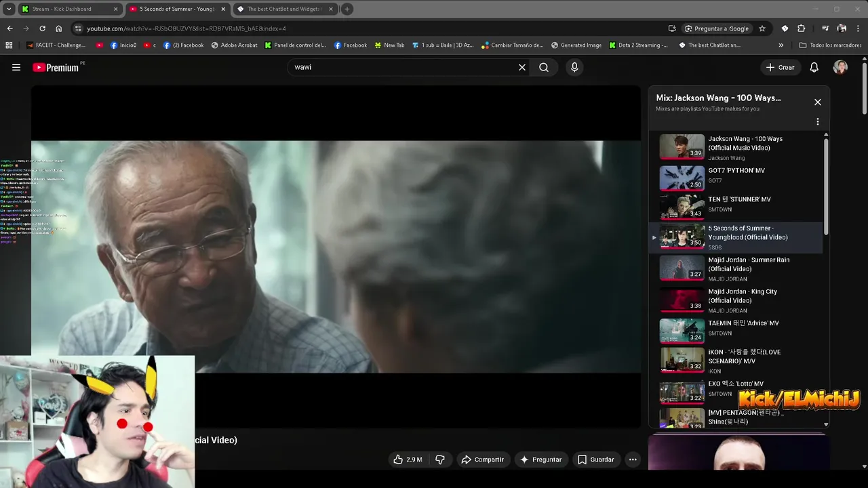This screenshot has width=868, height=488.
Task: Play Jackson Wang - 100 Ways from playlist
Action: click(736, 147)
